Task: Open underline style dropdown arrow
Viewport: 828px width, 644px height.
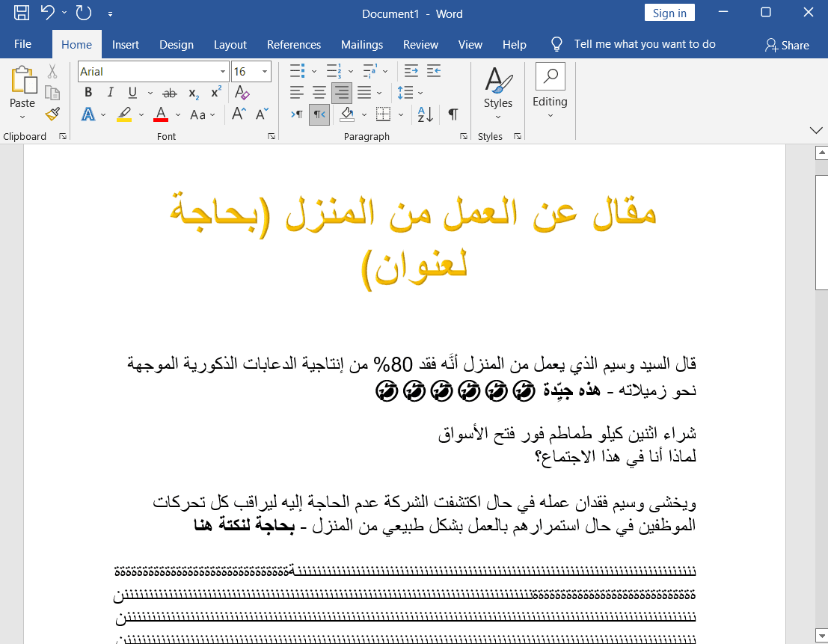Action: pyautogui.click(x=150, y=93)
